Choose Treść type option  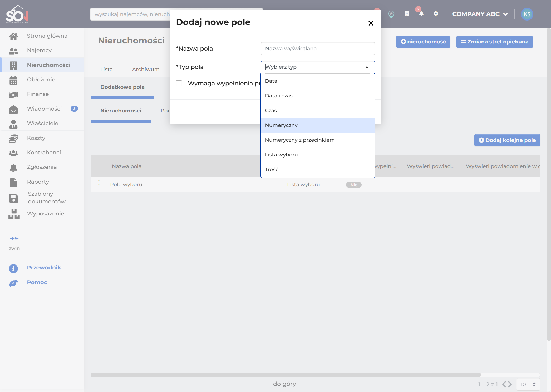click(x=318, y=170)
